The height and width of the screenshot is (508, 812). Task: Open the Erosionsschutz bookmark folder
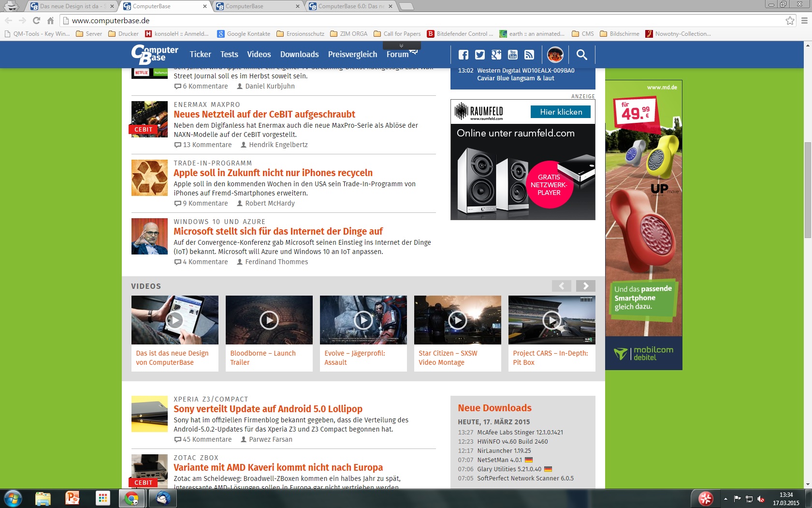click(301, 34)
